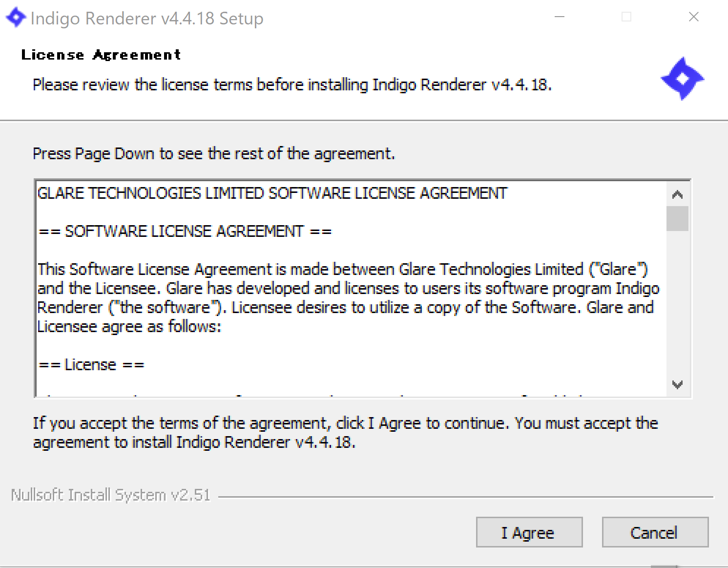
Task: Click inside the license agreement text box
Action: (351, 289)
